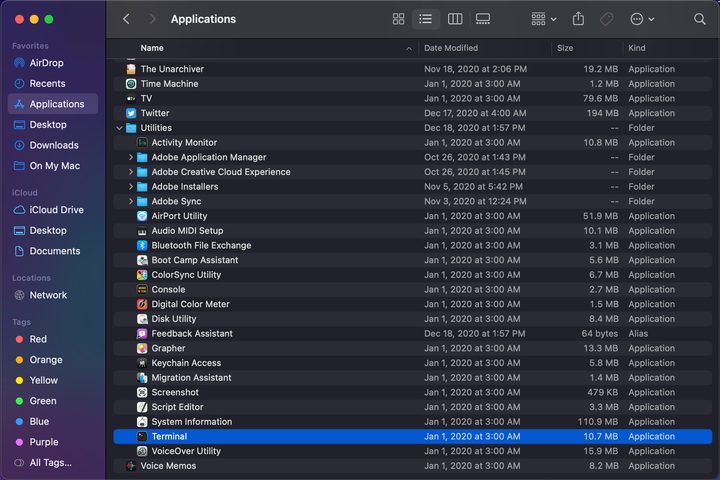720x480 pixels.
Task: Expand the Adobe Application Manager folder
Action: point(130,158)
